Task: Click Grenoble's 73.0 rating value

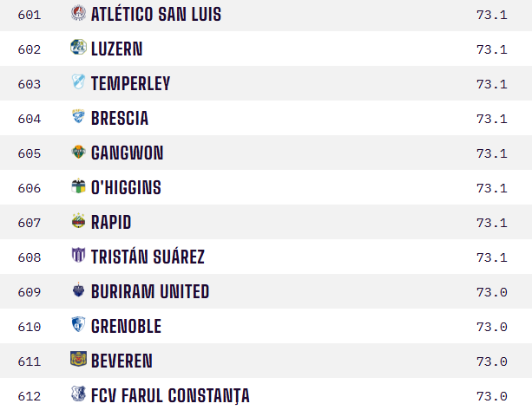Action: [x=491, y=327]
